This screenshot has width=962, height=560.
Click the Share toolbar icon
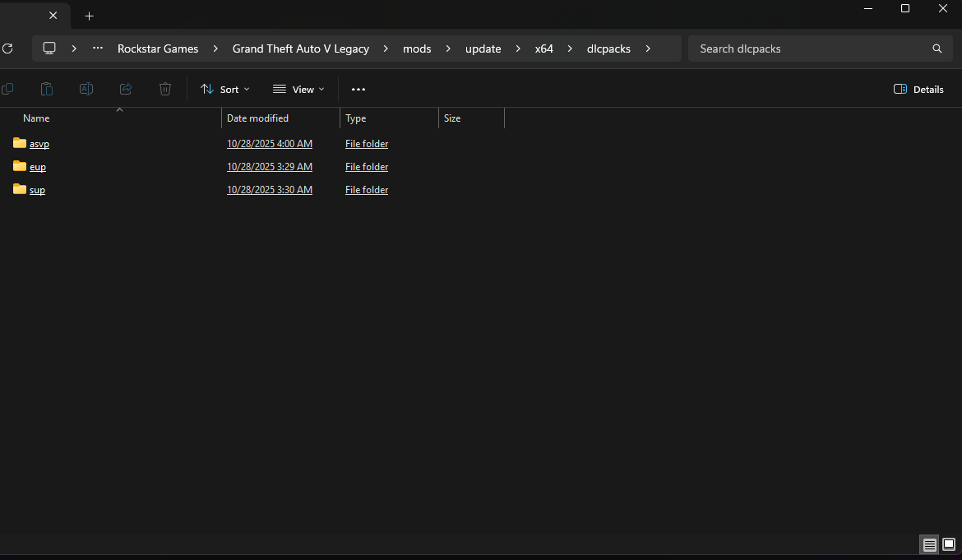(126, 89)
